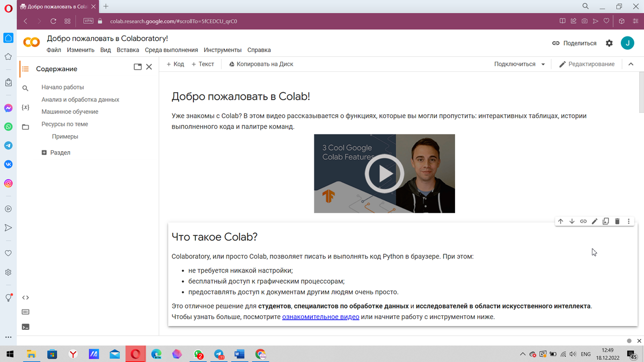Viewport: 644px width, 362px height.
Task: Open the Files folder panel in Colab sidebar
Action: [x=25, y=127]
